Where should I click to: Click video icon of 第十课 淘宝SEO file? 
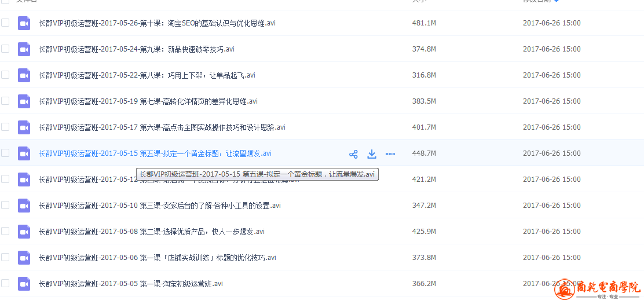point(24,23)
